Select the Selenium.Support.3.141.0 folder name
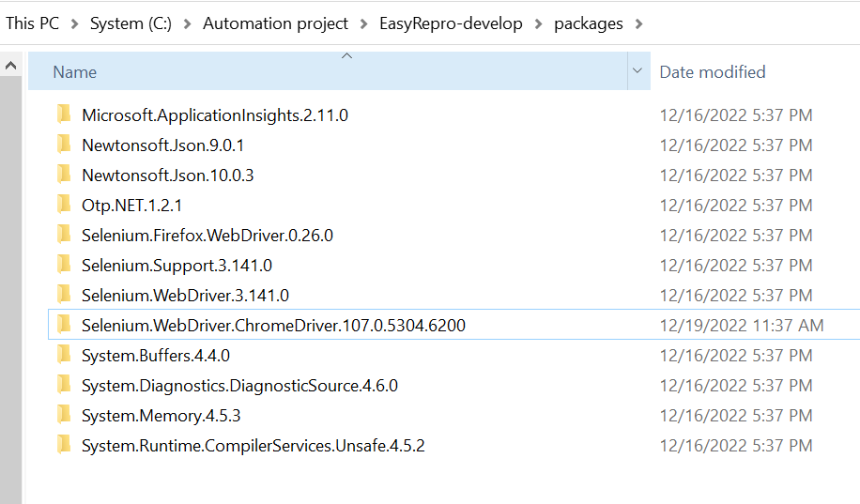860x504 pixels. click(177, 266)
